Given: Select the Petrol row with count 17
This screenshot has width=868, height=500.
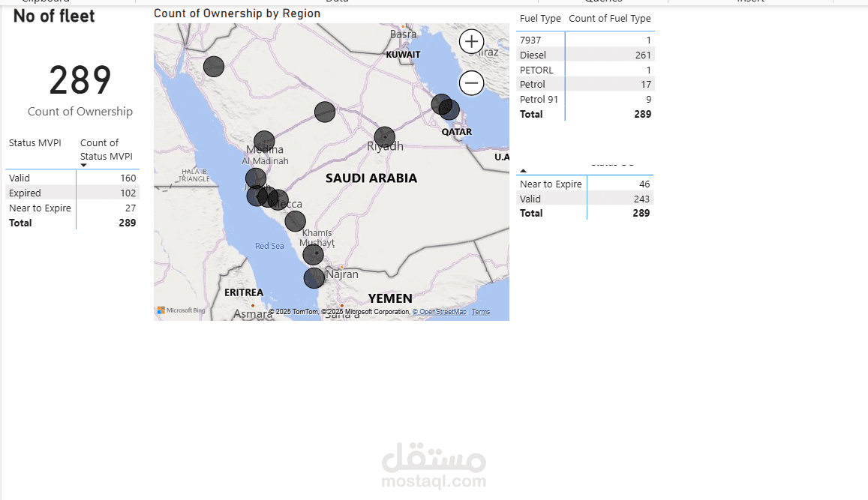Looking at the screenshot, I should coord(585,85).
